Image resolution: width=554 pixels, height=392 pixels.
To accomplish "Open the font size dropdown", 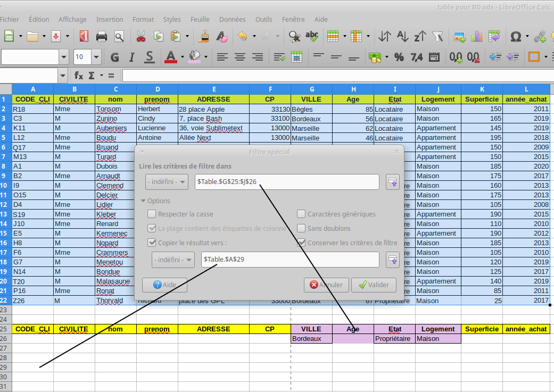I will [96, 57].
